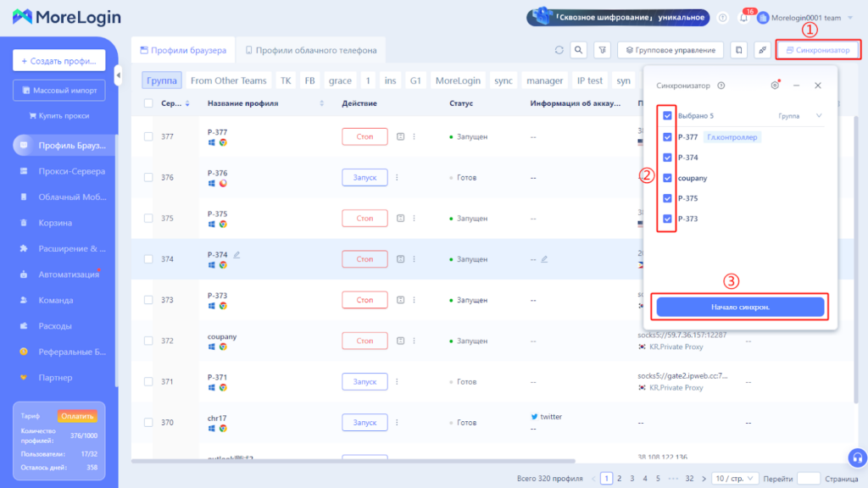Image resolution: width=868 pixels, height=488 pixels.
Task: Open Synchronizer settings gear icon
Action: click(775, 86)
